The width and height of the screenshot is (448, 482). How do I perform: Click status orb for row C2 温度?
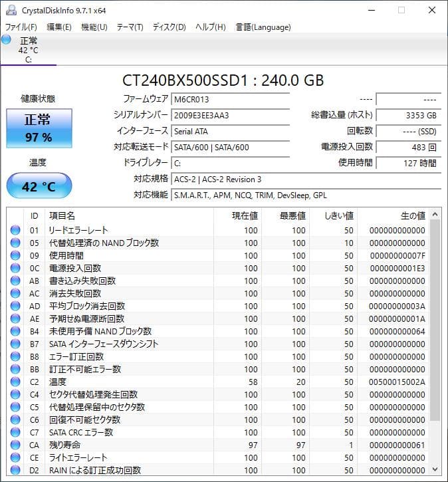pyautogui.click(x=15, y=382)
